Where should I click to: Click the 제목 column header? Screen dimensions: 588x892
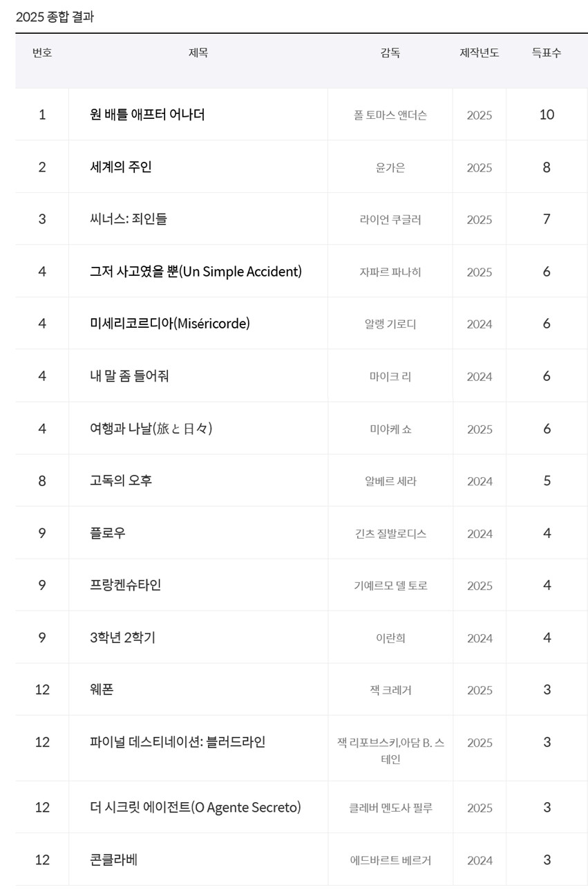click(198, 53)
